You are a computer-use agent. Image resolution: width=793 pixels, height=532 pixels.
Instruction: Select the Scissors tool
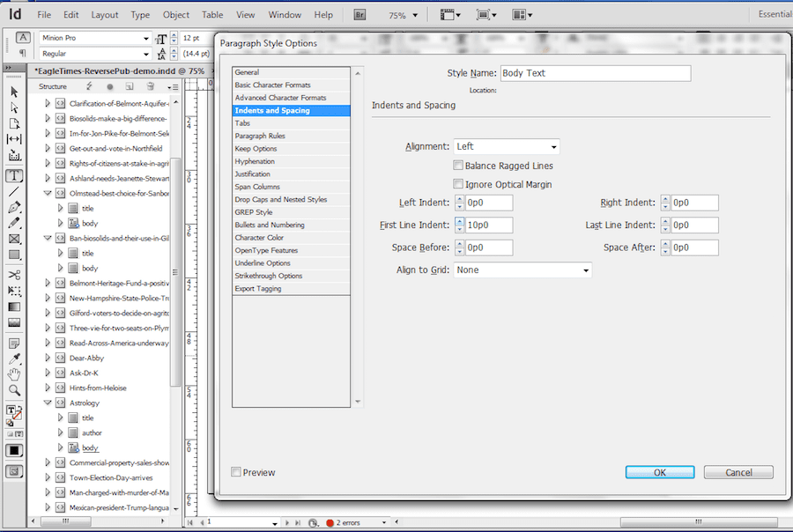[14, 275]
